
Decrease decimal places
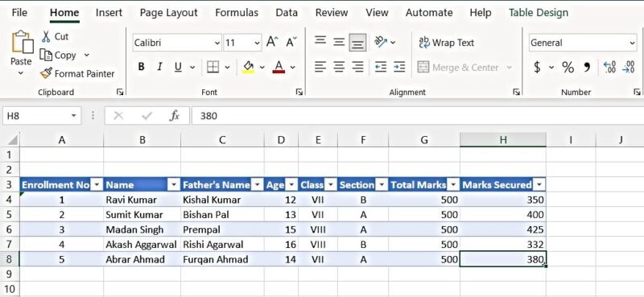pyautogui.click(x=629, y=67)
